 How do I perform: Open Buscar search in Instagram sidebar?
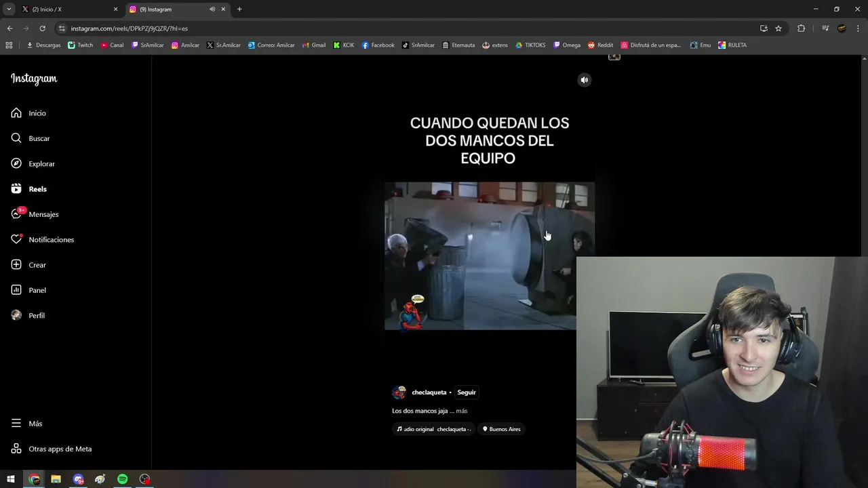coord(31,138)
